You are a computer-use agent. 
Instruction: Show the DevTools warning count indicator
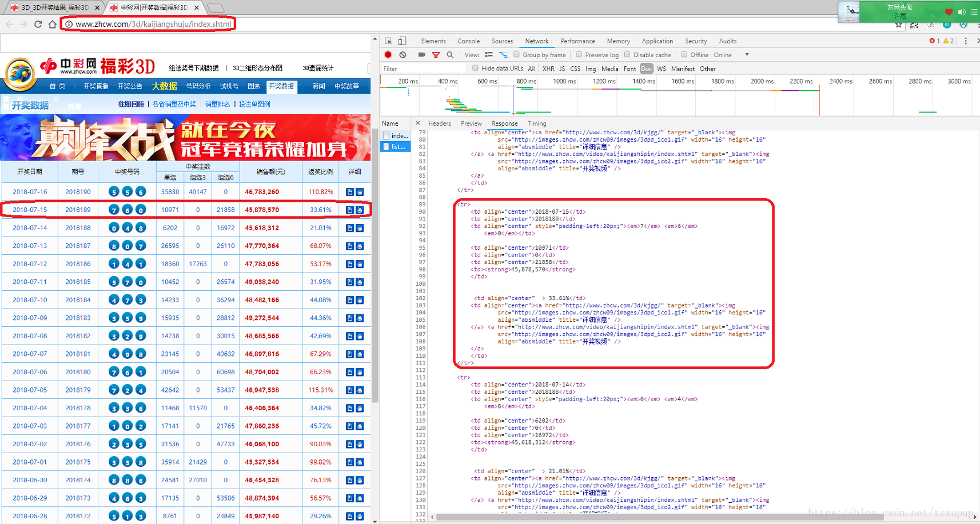click(949, 41)
